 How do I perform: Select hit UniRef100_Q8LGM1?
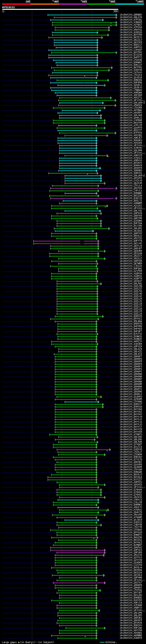131,228
